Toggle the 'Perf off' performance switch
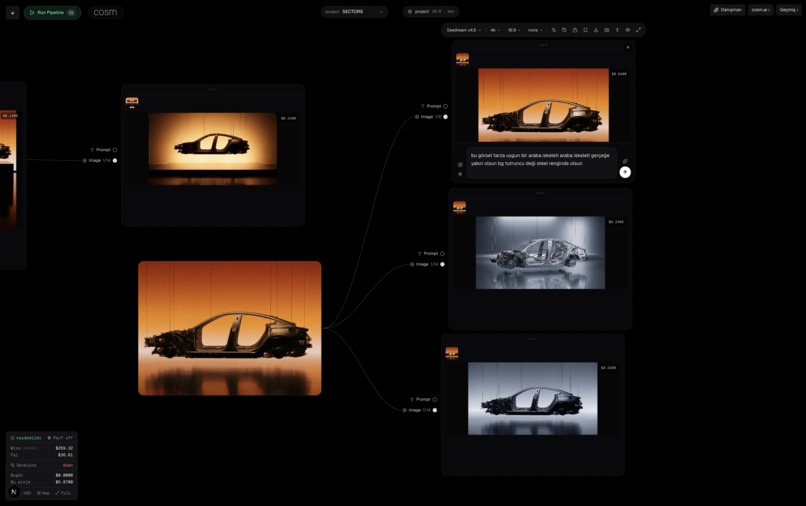806x506 pixels. click(60, 438)
